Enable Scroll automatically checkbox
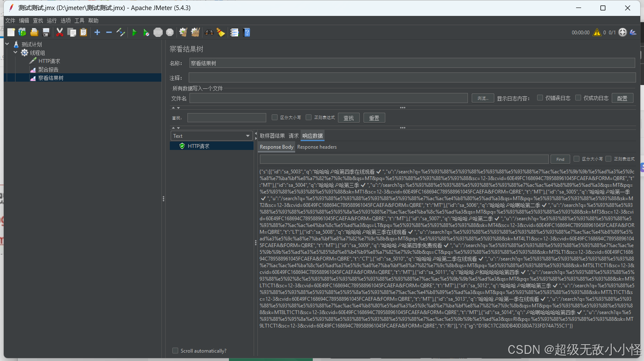Viewport: 644px width, 361px height. (175, 351)
